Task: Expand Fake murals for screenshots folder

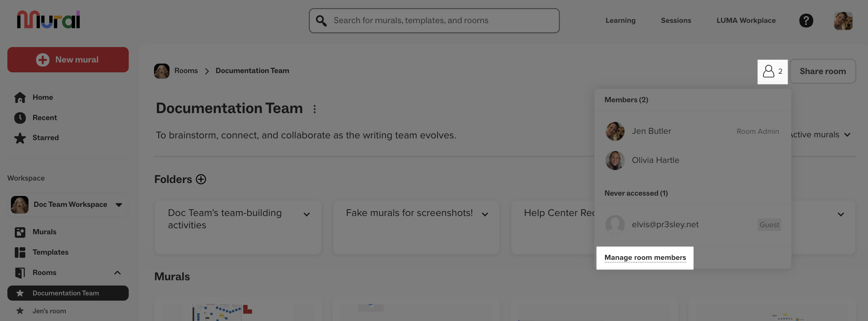Action: pyautogui.click(x=485, y=214)
